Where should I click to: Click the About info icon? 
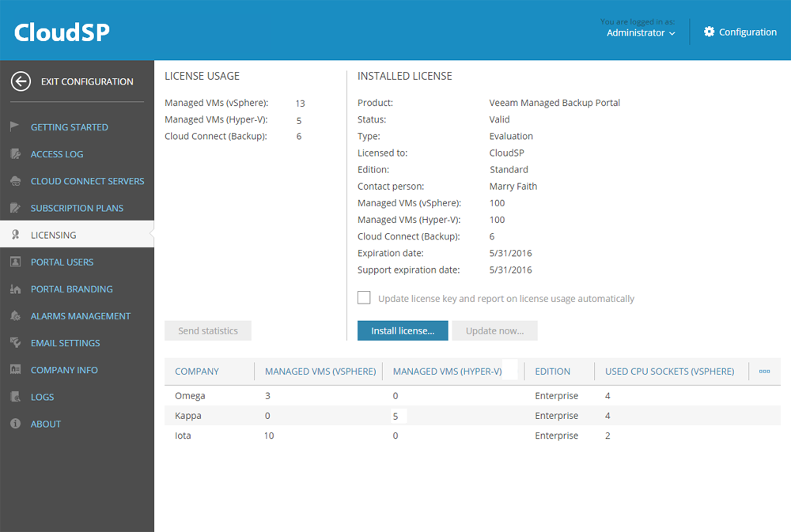point(15,424)
